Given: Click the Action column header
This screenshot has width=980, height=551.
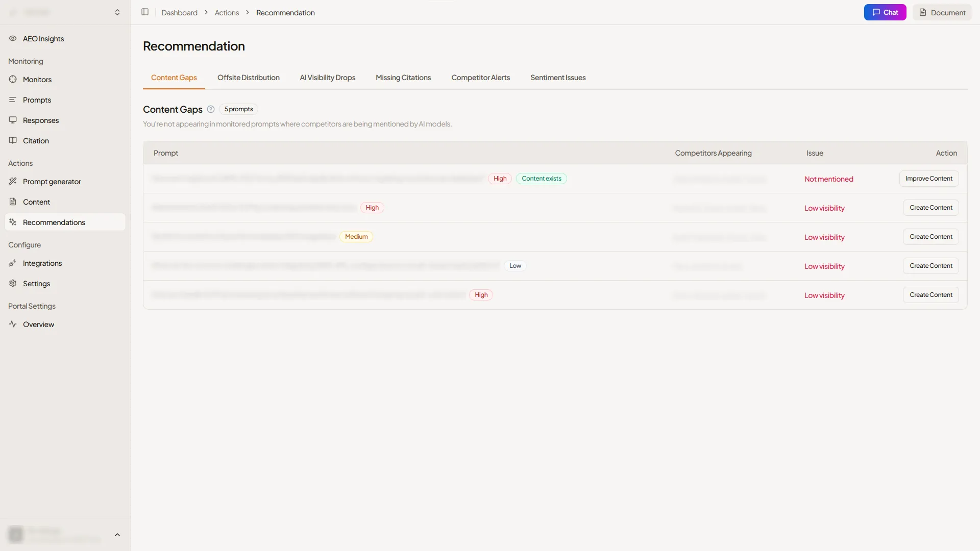Looking at the screenshot, I should tap(946, 153).
